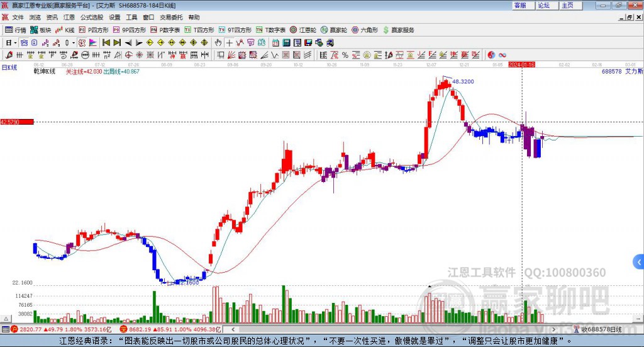Click the 出局线=40.867 value

tap(121, 72)
